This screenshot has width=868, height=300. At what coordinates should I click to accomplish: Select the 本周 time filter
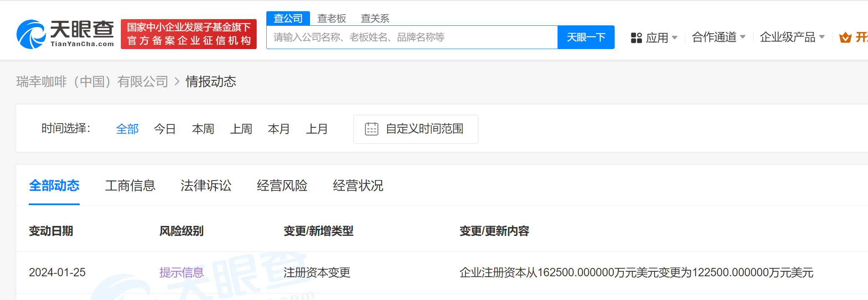[203, 129]
